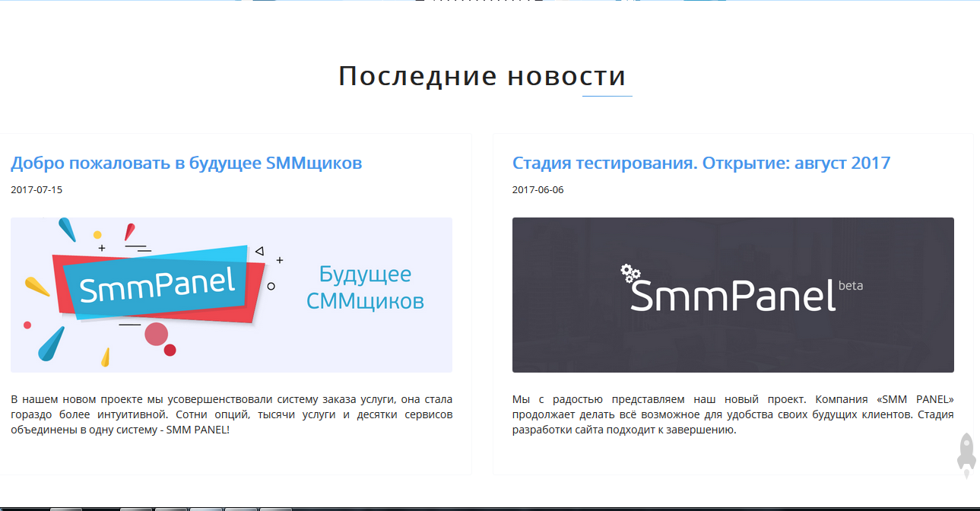The height and width of the screenshot is (511, 980).
Task: Click the rocket scroll-to-top icon
Action: [x=966, y=455]
